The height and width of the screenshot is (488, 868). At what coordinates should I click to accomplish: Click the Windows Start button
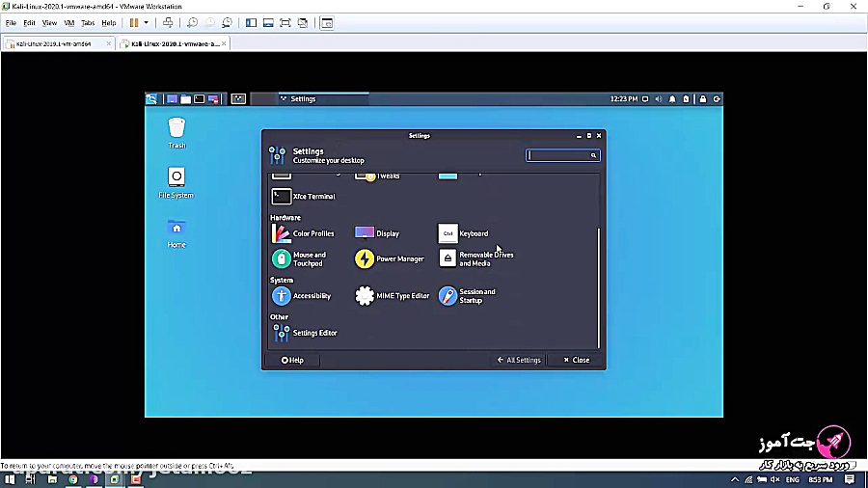click(x=10, y=479)
